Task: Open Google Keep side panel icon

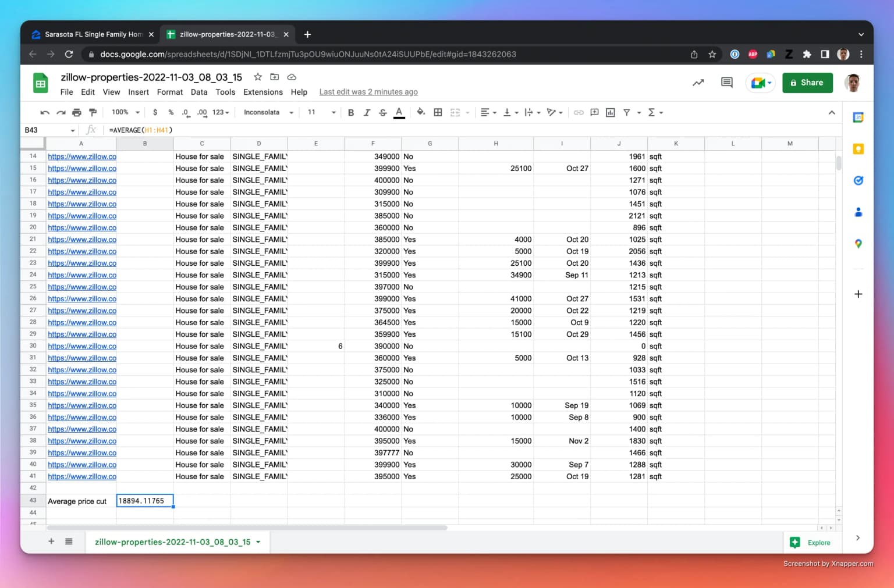Action: tap(858, 149)
